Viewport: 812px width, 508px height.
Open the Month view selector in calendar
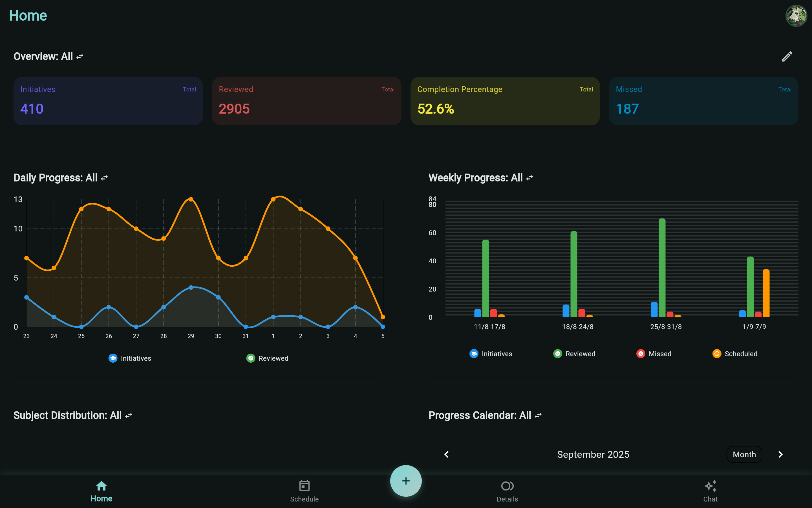click(x=744, y=454)
